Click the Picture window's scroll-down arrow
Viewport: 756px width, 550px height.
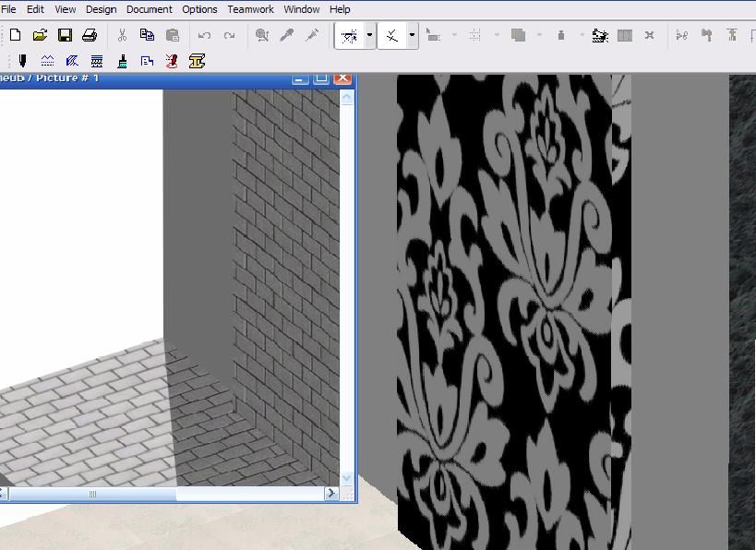coord(347,478)
